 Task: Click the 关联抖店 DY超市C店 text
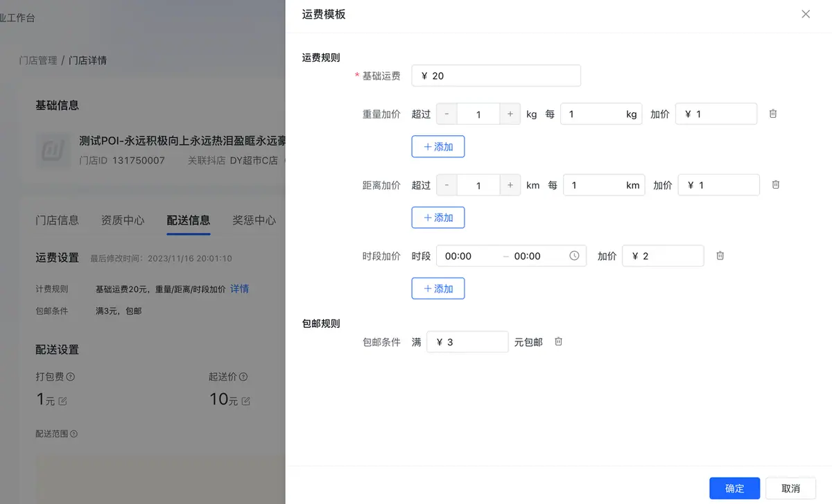[233, 160]
